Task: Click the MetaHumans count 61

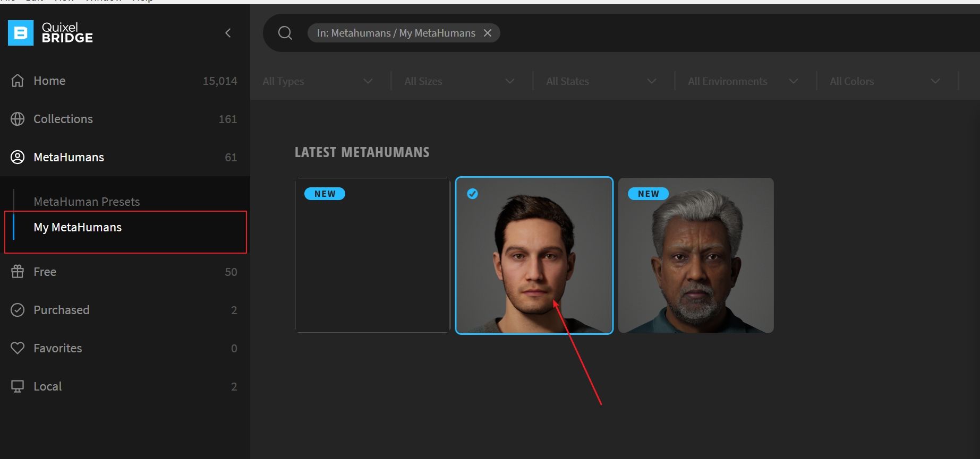Action: (231, 158)
